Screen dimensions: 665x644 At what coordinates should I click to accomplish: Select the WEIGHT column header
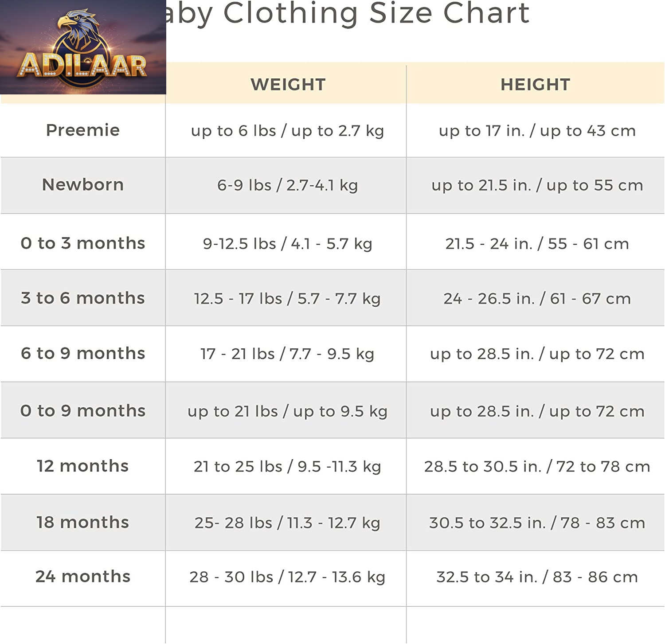click(288, 84)
